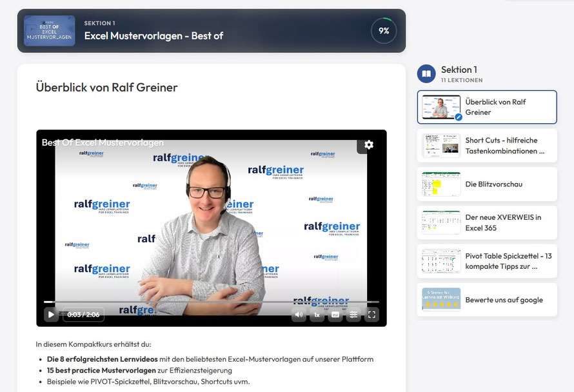Open the gear settings on video

click(369, 145)
